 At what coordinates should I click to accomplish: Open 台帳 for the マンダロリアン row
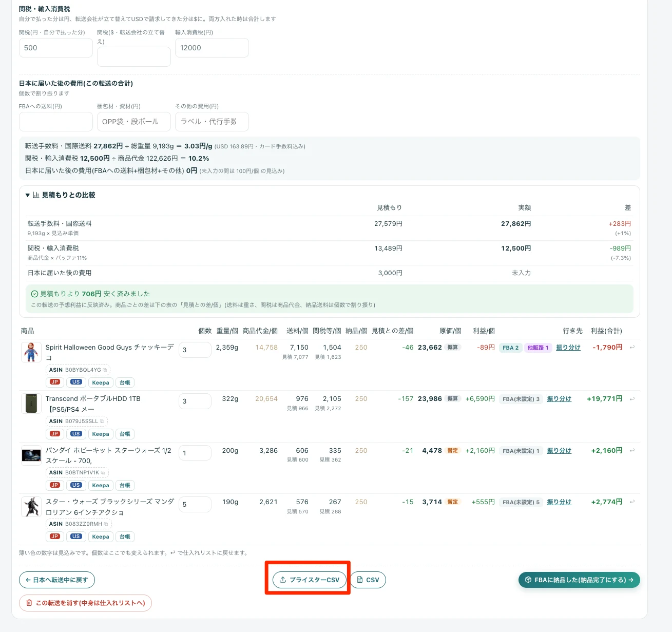point(125,537)
